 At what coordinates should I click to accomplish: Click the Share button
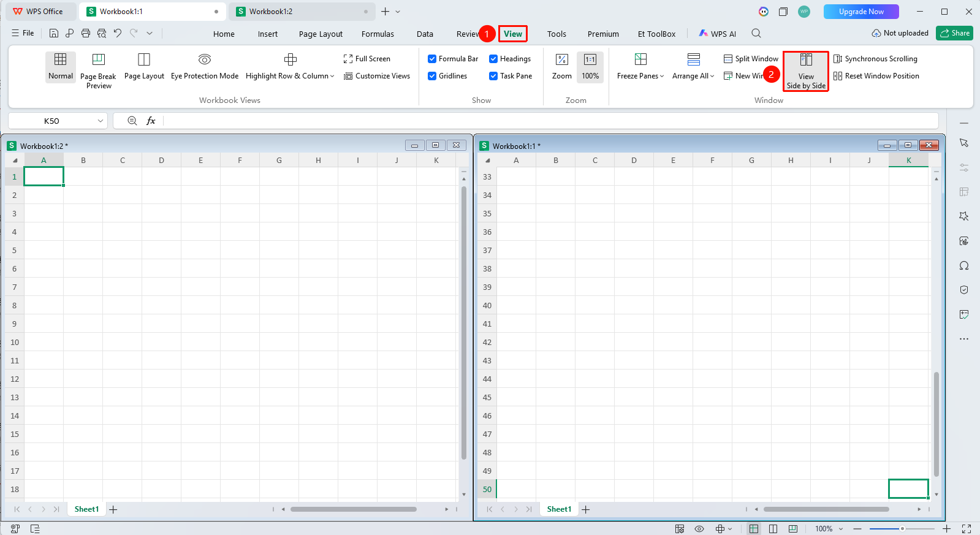pos(954,33)
